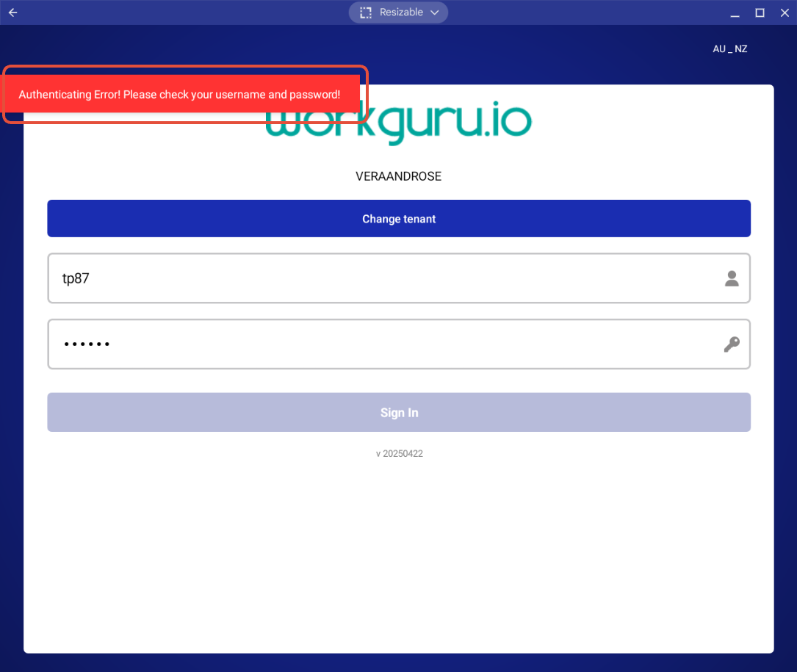Click the Sign In button

[398, 412]
